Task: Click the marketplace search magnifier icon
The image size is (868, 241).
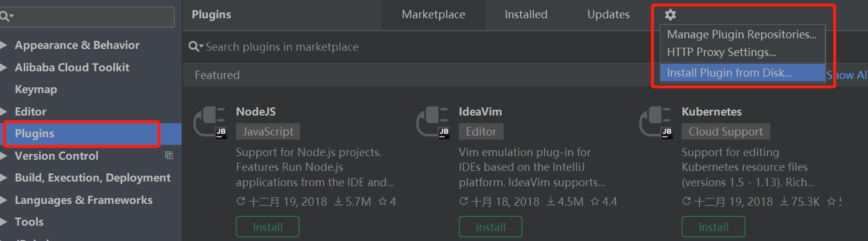Action: click(x=195, y=47)
